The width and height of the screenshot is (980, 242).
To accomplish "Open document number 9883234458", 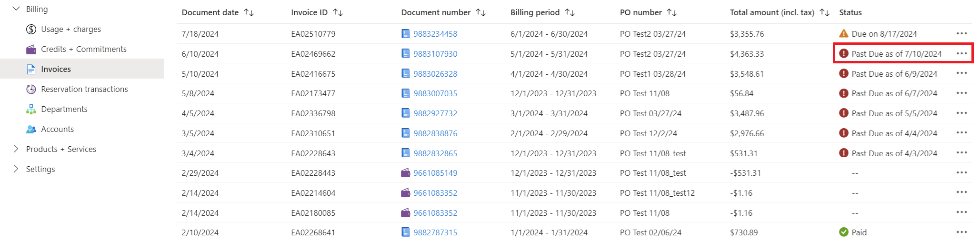I will [x=435, y=34].
